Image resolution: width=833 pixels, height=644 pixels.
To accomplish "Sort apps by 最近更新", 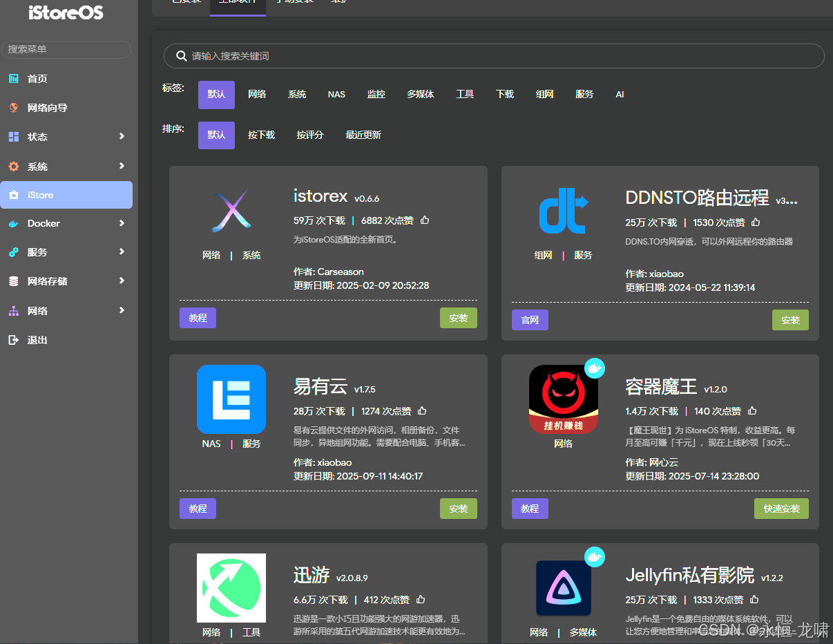I will (363, 135).
